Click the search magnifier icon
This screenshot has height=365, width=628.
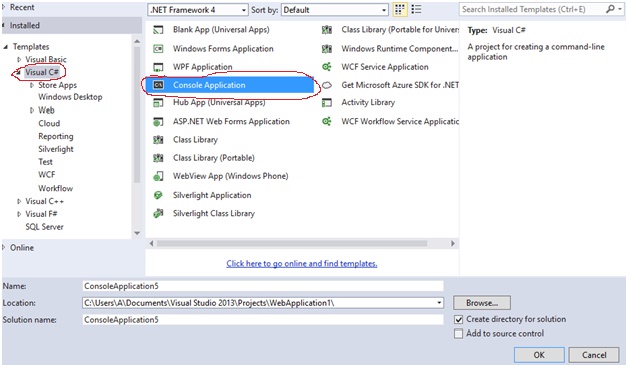[610, 9]
